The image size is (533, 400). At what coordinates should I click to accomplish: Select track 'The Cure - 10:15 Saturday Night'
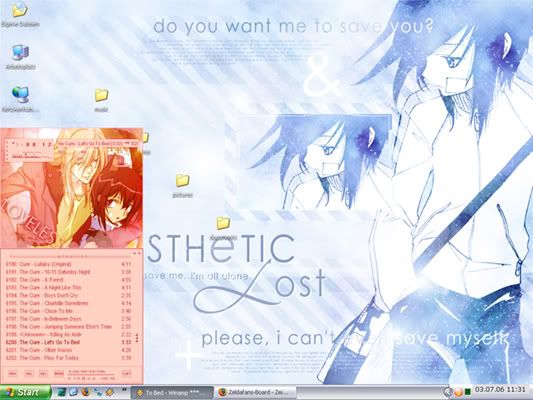(68, 272)
